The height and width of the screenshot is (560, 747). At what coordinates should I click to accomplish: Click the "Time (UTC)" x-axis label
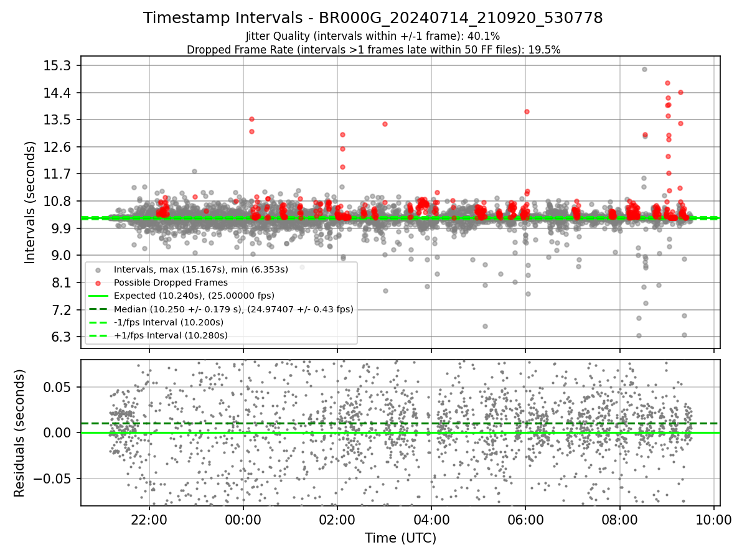(400, 538)
